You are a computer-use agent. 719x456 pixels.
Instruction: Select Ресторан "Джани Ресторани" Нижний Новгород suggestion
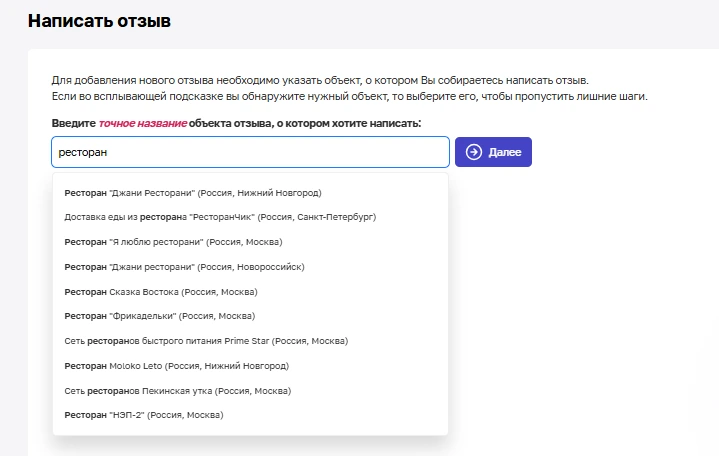pyautogui.click(x=192, y=192)
